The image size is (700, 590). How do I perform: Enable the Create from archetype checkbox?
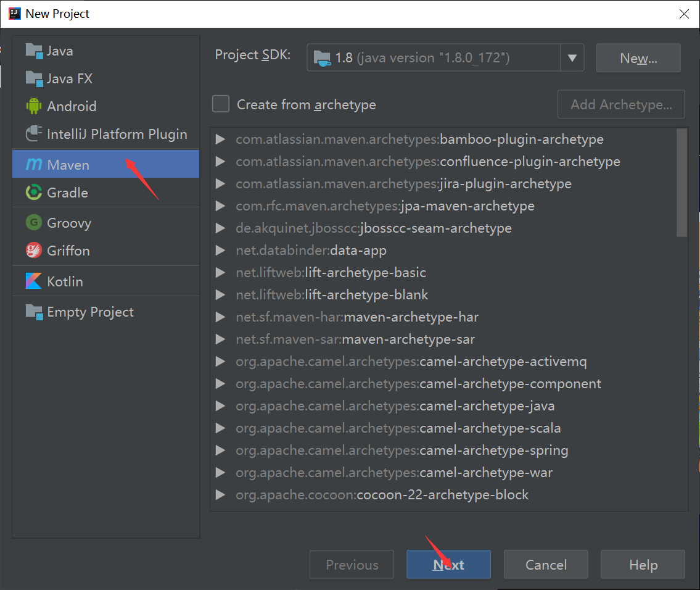(221, 104)
